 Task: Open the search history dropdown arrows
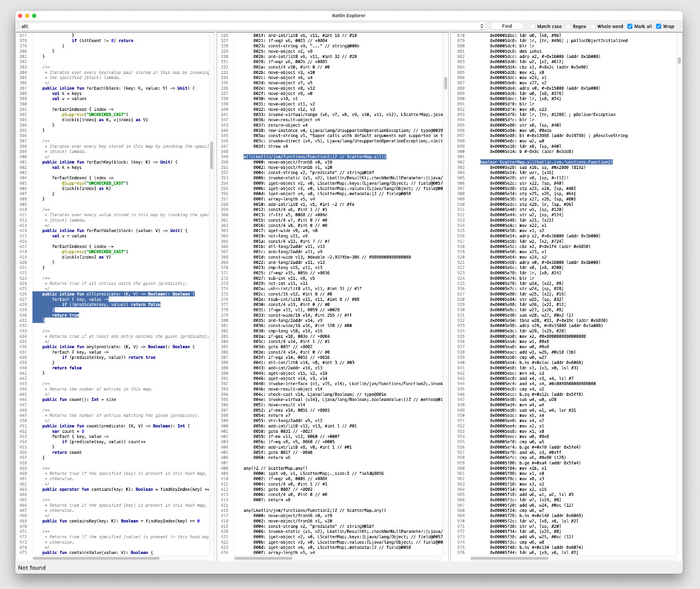tap(482, 26)
